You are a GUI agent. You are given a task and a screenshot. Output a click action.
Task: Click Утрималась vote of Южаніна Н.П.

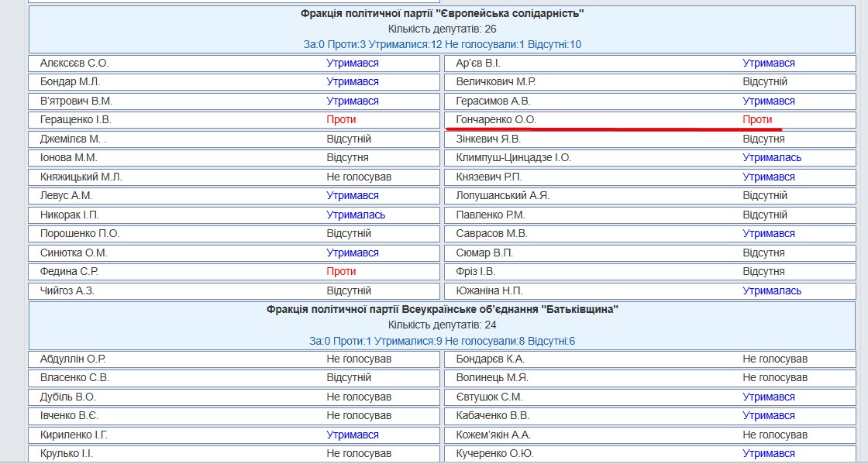[772, 290]
